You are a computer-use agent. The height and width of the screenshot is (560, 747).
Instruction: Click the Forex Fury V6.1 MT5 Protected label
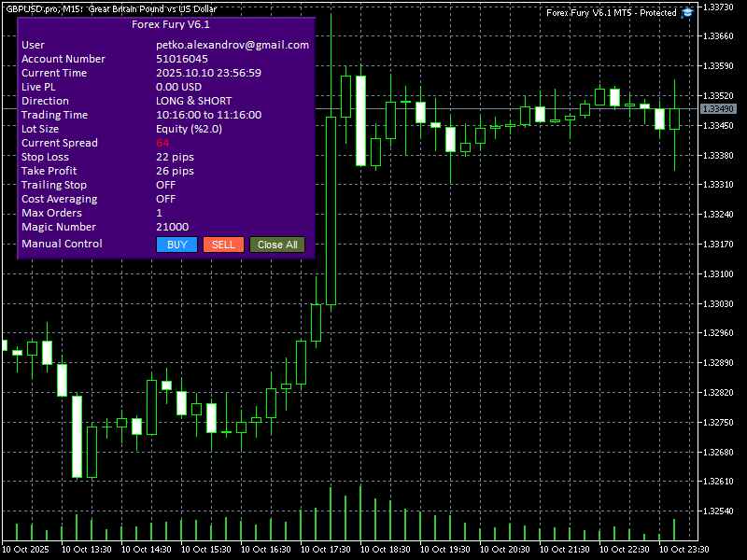coord(611,13)
